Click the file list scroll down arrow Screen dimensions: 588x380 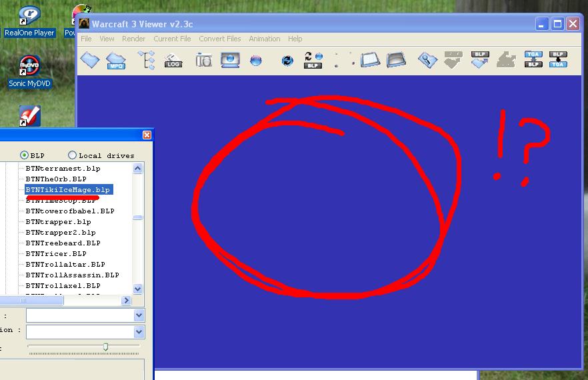click(x=137, y=289)
